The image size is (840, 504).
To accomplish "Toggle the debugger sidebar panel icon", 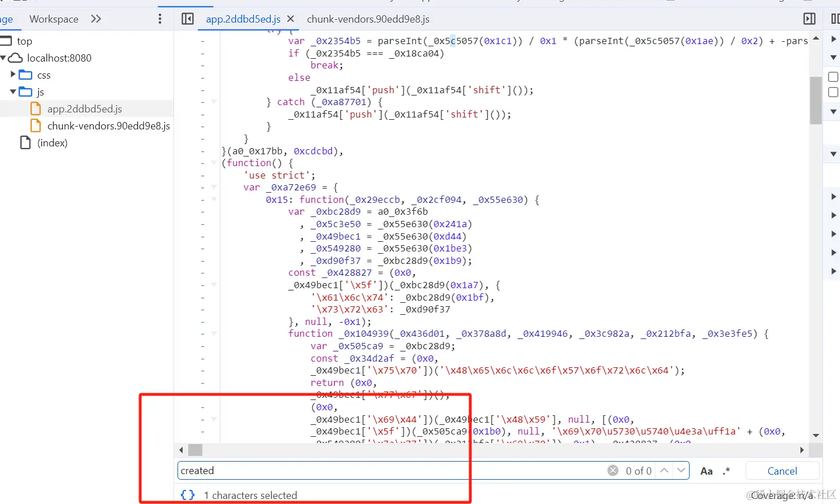I will pyautogui.click(x=809, y=19).
